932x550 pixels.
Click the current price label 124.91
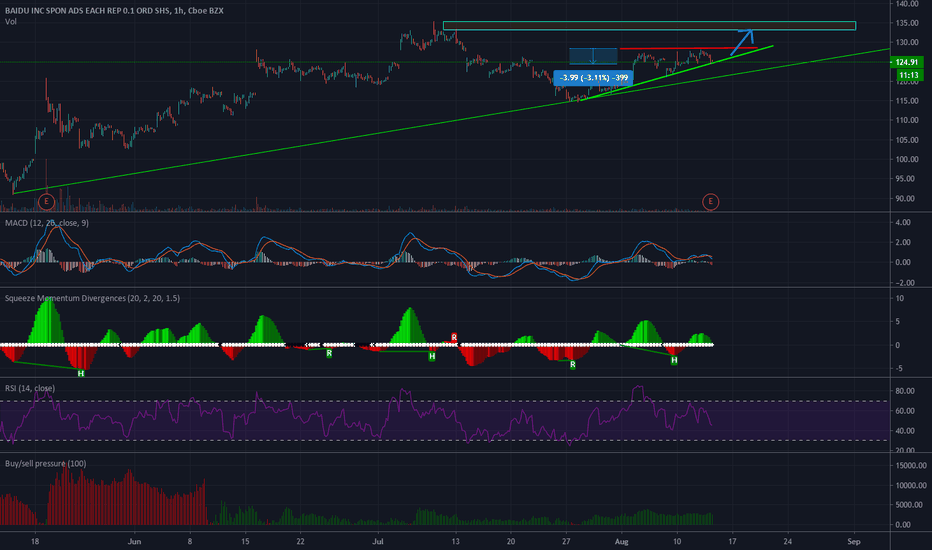[x=906, y=62]
